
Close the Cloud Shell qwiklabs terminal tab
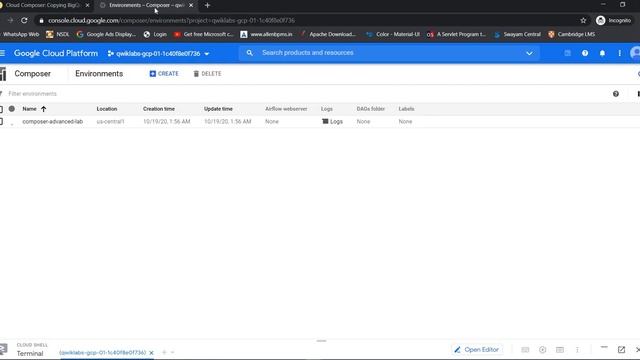[151, 353]
